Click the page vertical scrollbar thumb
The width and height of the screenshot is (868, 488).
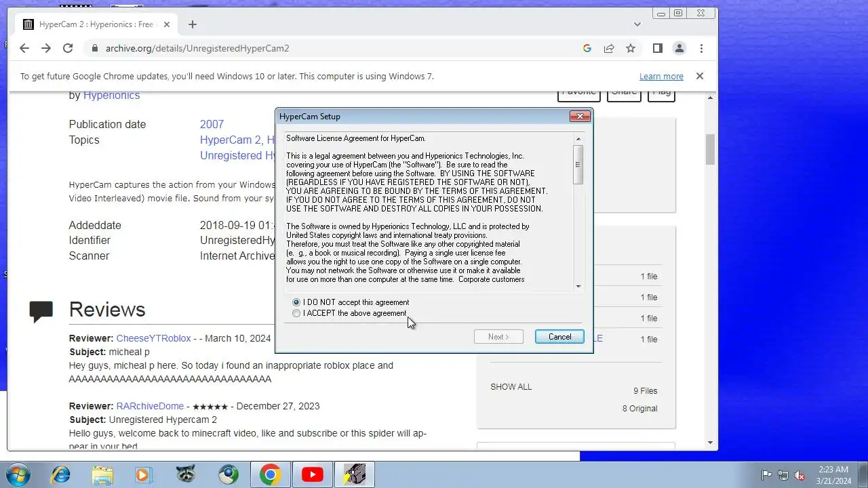[x=710, y=149]
